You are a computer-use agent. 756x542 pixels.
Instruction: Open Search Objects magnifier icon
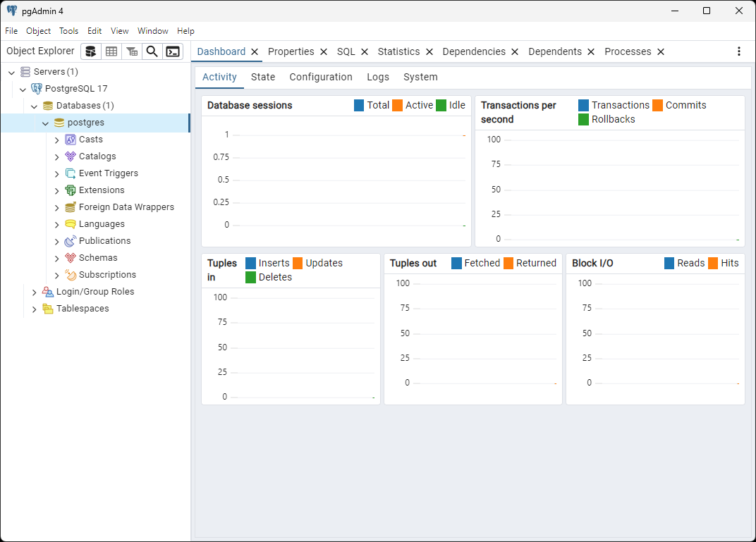point(152,51)
